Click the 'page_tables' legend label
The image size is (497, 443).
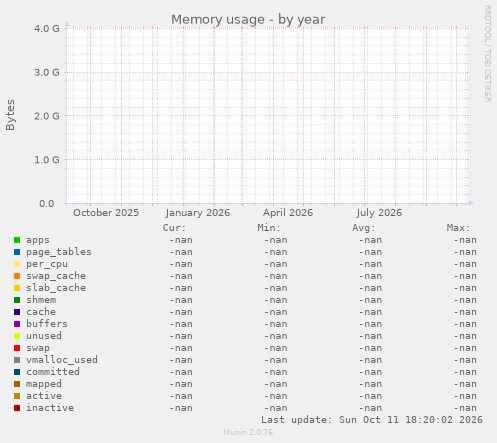(x=59, y=252)
